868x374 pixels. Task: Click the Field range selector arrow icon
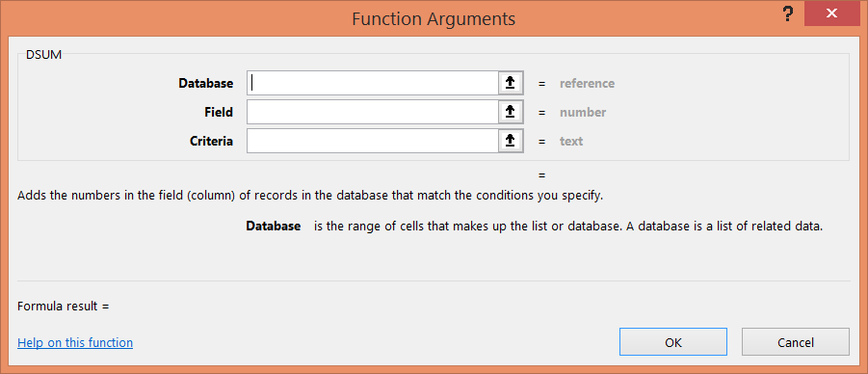pos(510,112)
